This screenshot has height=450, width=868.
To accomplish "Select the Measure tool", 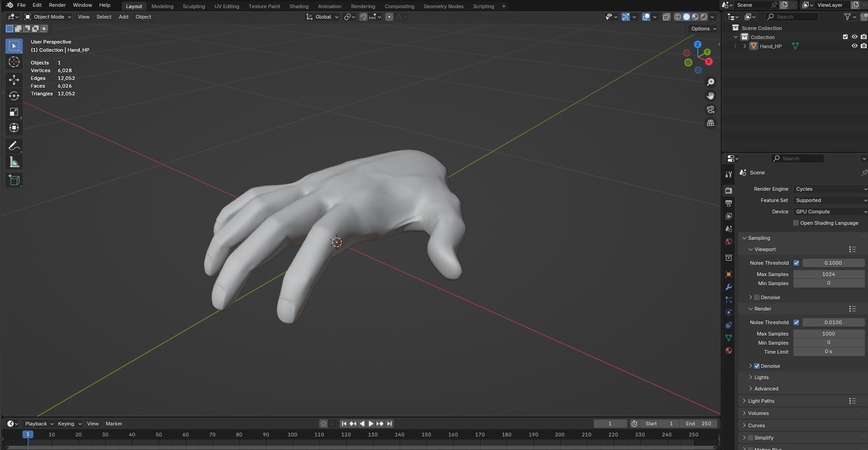I will pos(14,163).
